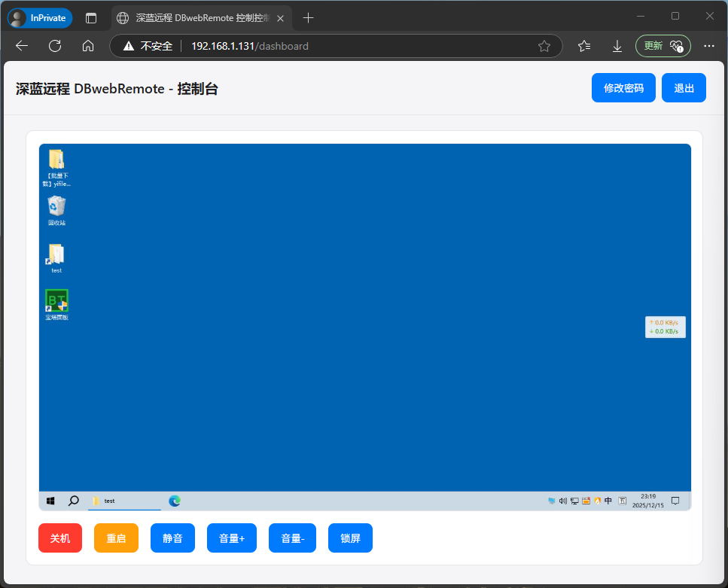
Task: Click inside the browser address bar
Action: [x=301, y=46]
